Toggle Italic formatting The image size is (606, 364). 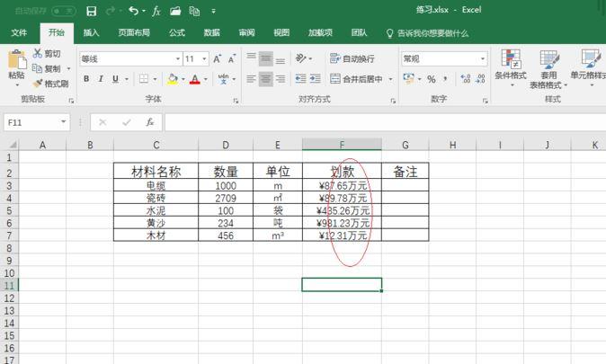point(101,79)
